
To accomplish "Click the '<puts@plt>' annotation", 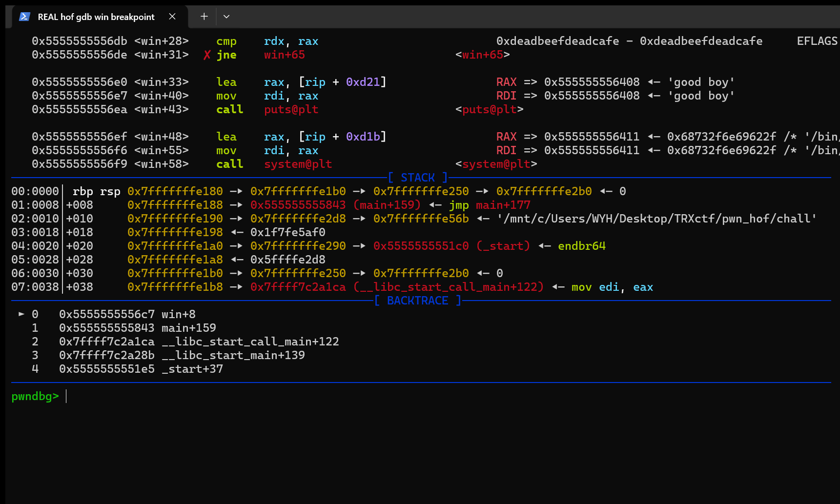I will pos(490,110).
